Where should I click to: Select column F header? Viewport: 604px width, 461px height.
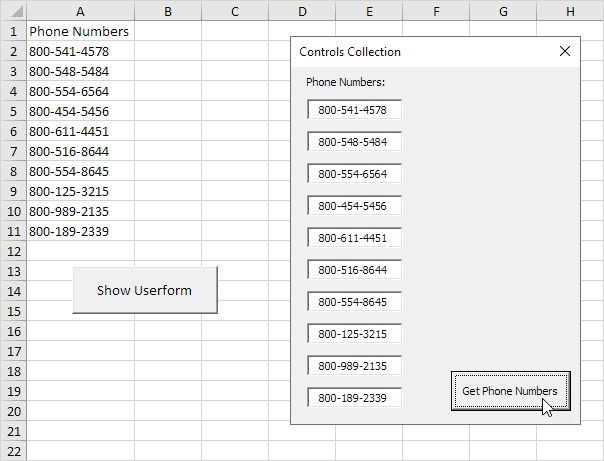coord(436,11)
